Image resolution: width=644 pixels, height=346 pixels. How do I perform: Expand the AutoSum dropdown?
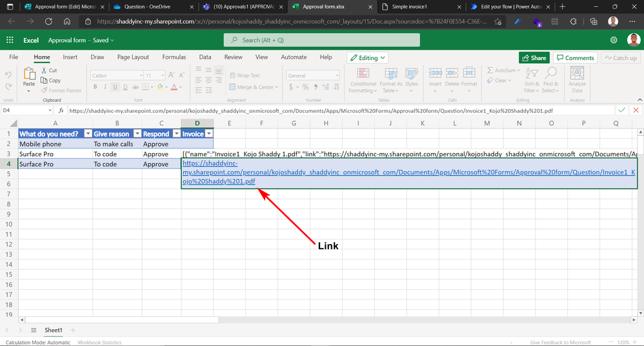coord(518,70)
